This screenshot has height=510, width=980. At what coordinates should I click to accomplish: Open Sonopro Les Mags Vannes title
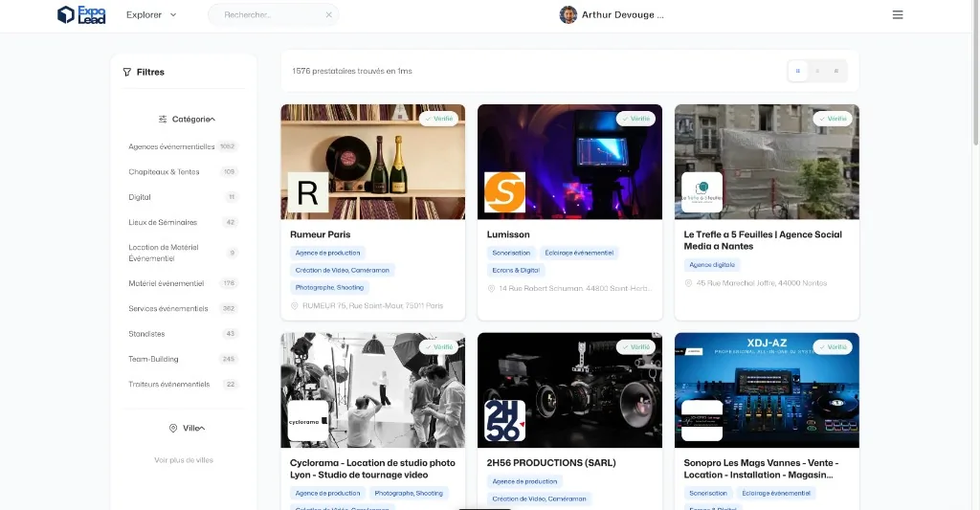761,469
